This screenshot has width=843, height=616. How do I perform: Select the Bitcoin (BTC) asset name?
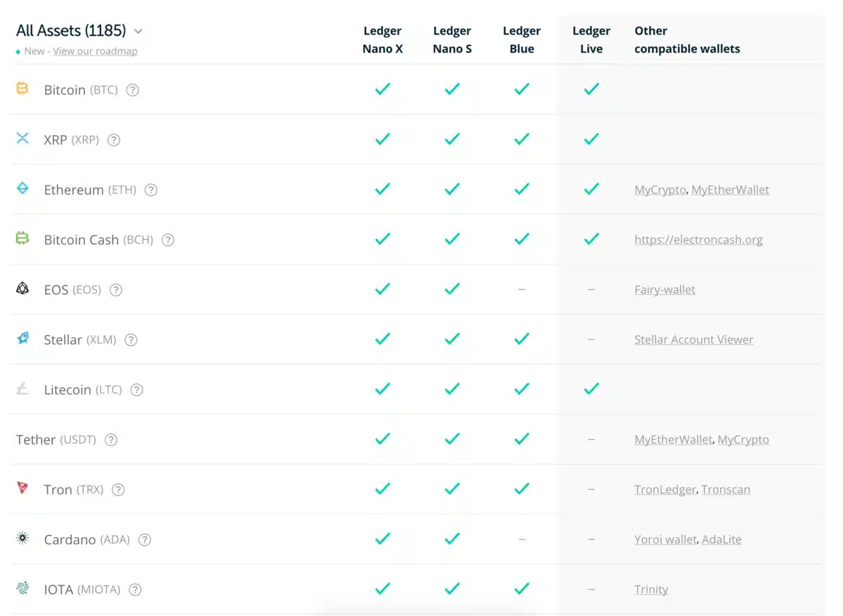point(81,90)
